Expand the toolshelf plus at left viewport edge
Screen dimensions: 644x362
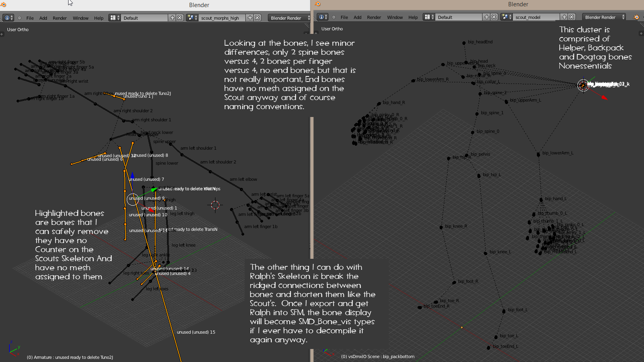(x=2, y=34)
